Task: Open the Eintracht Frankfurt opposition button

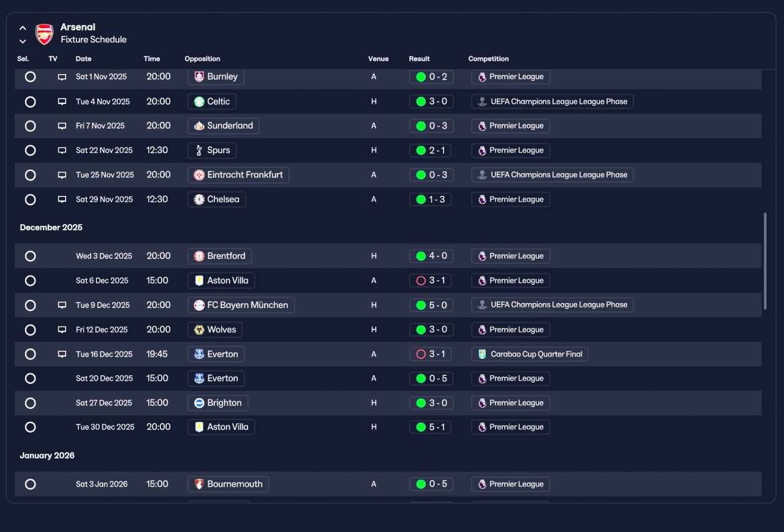Action: [x=238, y=175]
